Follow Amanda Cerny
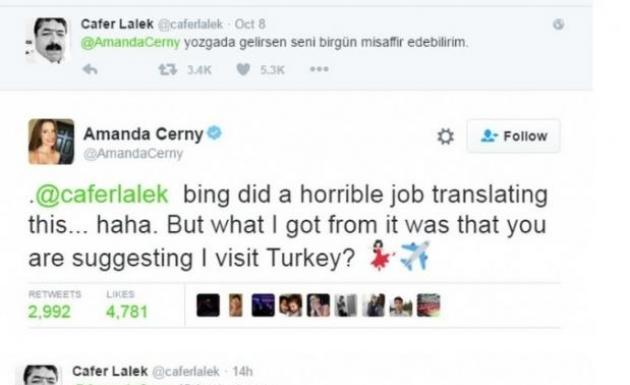Screen dimensions: 630x385 pyautogui.click(x=513, y=136)
